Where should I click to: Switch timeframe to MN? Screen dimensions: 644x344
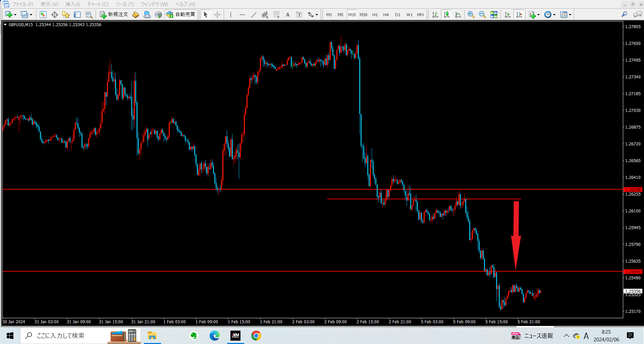[x=420, y=15]
